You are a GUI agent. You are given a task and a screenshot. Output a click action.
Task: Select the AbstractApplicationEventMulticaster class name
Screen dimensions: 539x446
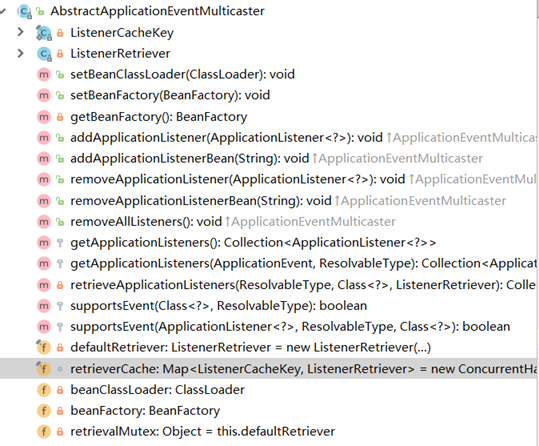(157, 11)
